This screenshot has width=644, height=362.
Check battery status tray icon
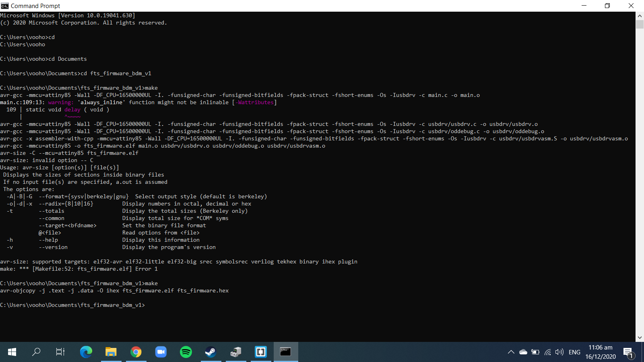[x=535, y=352]
